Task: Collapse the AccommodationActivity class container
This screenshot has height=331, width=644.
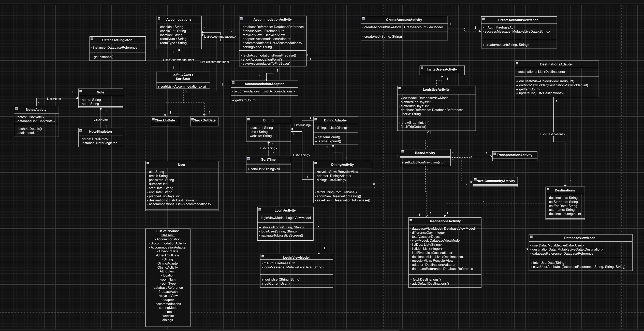Action: [241, 18]
